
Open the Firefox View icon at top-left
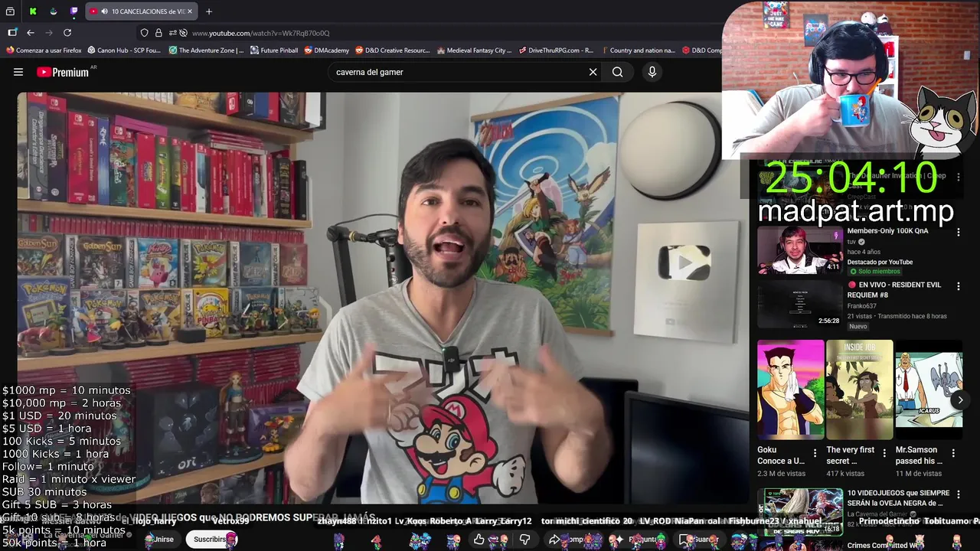pos(10,11)
